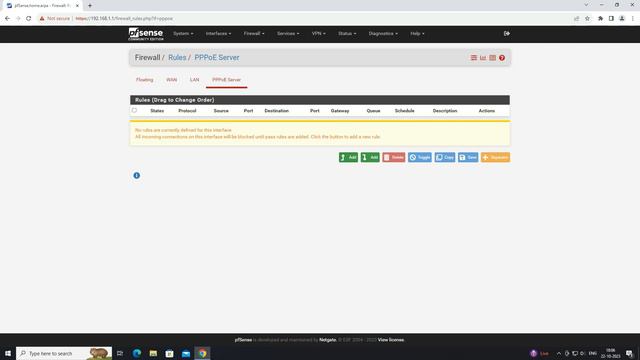Open the side panel browser icon
The image size is (640, 360).
611,18
